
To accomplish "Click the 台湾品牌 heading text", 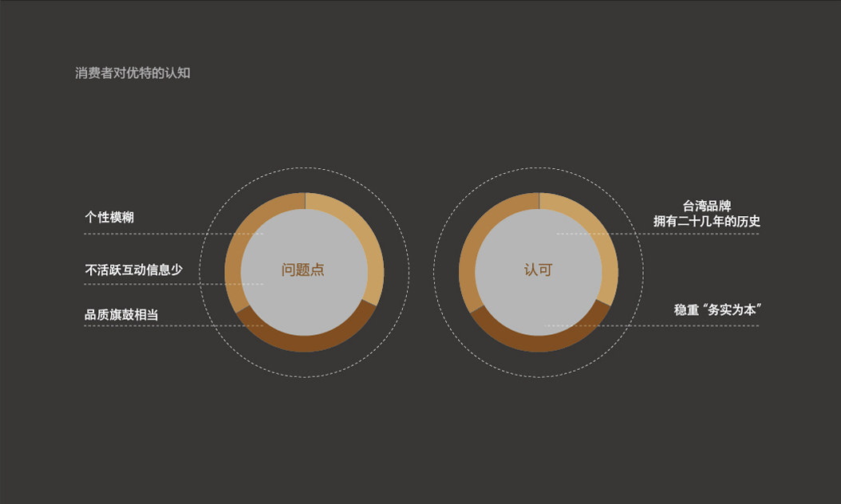I will coord(706,206).
